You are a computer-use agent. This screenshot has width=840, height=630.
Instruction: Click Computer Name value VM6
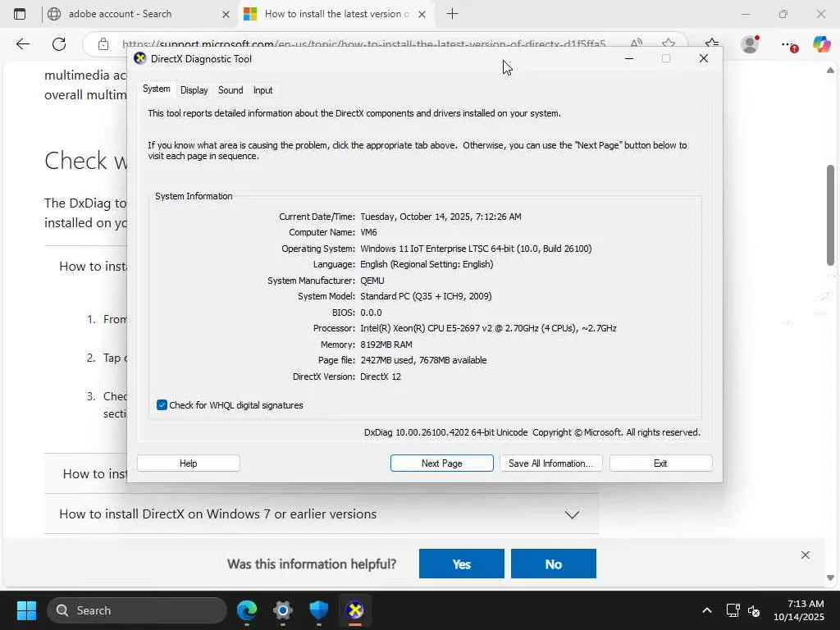(x=368, y=232)
